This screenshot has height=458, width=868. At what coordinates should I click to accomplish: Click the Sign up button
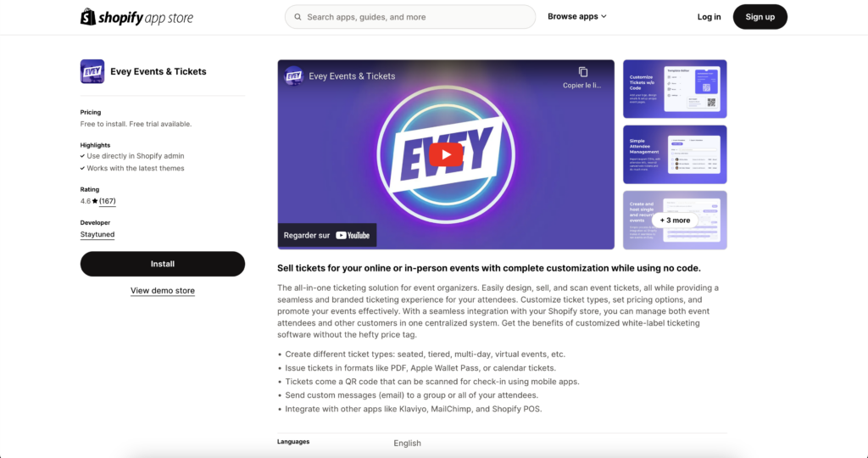(759, 17)
